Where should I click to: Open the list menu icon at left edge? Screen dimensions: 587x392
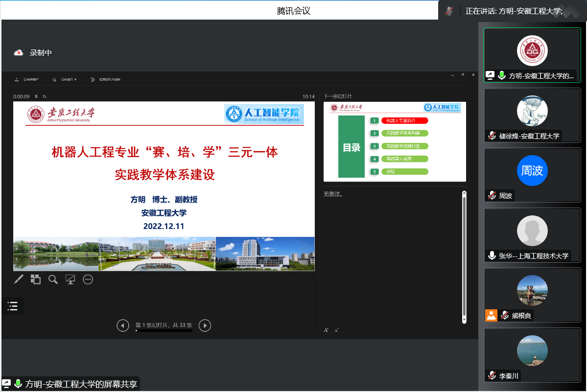(12, 306)
